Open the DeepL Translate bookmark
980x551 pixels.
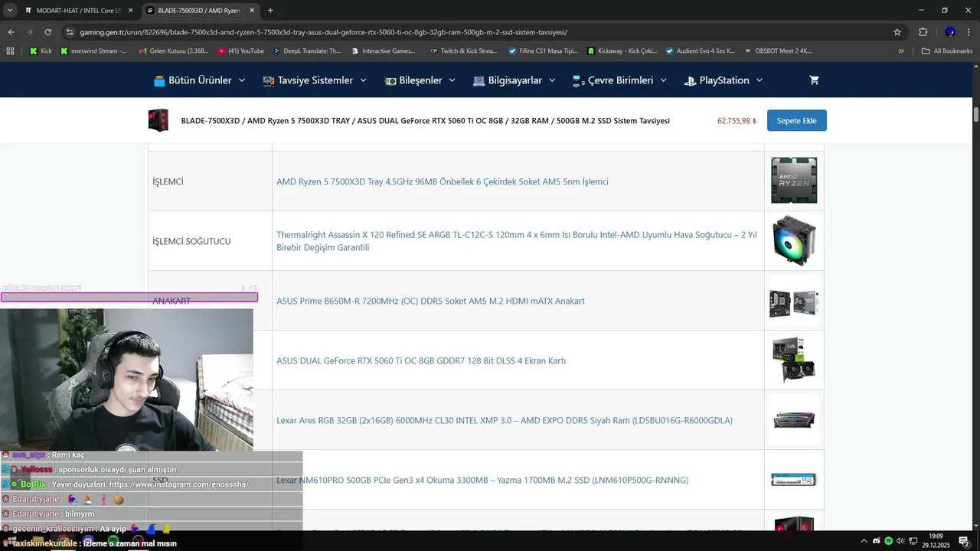pyautogui.click(x=306, y=51)
